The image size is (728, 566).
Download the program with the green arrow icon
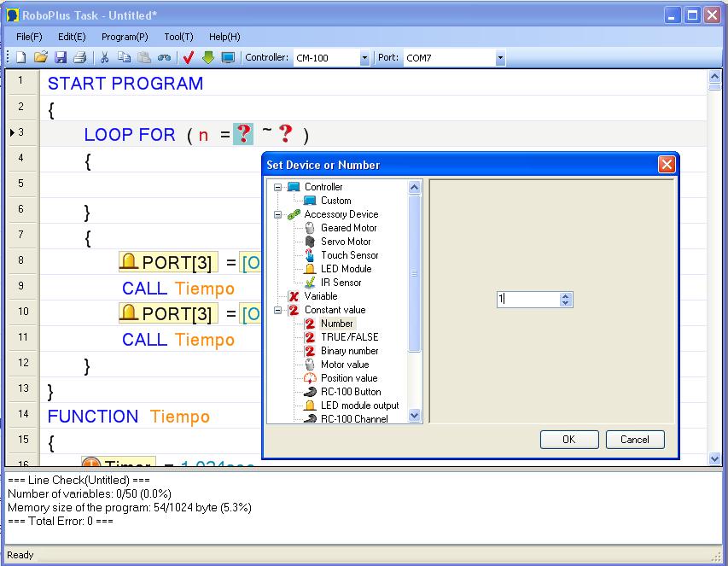[208, 57]
